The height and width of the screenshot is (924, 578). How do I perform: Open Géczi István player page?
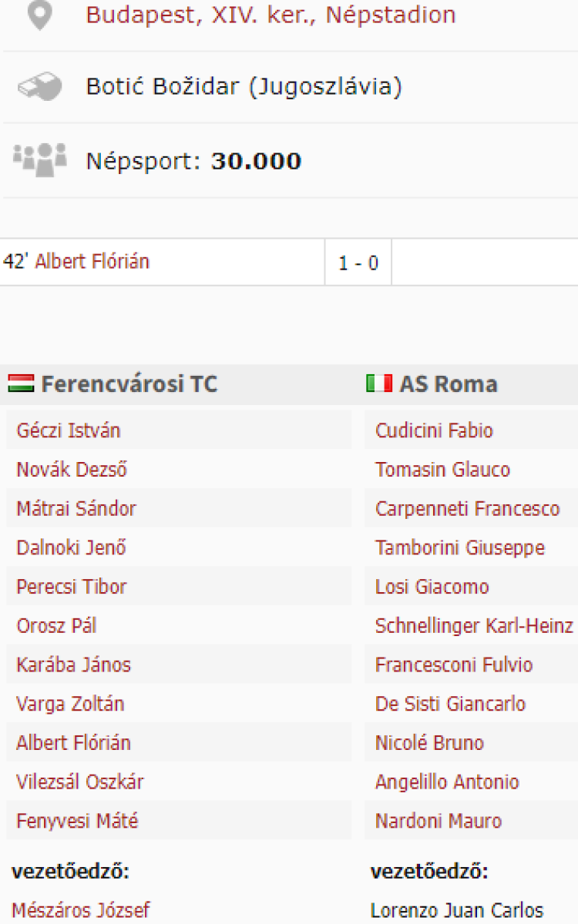69,430
